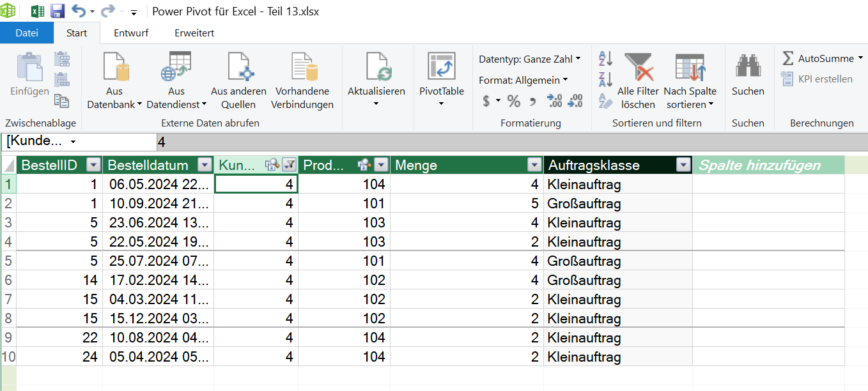The width and height of the screenshot is (868, 391).
Task: Switch to the Start tab
Action: [77, 33]
